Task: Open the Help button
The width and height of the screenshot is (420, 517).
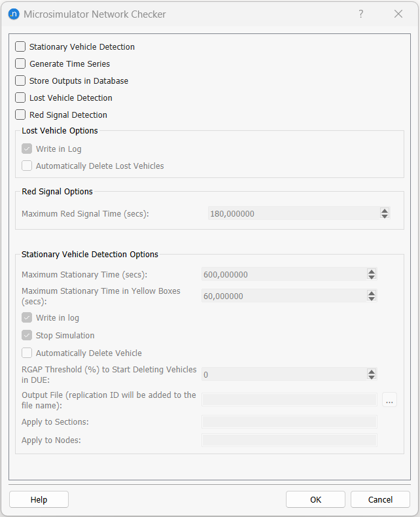Action: (x=39, y=499)
